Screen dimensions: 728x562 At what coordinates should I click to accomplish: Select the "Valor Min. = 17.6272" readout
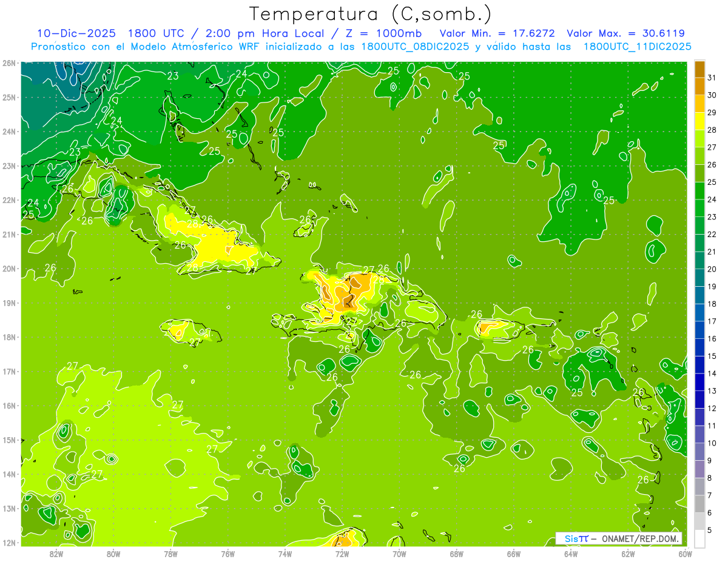(497, 33)
